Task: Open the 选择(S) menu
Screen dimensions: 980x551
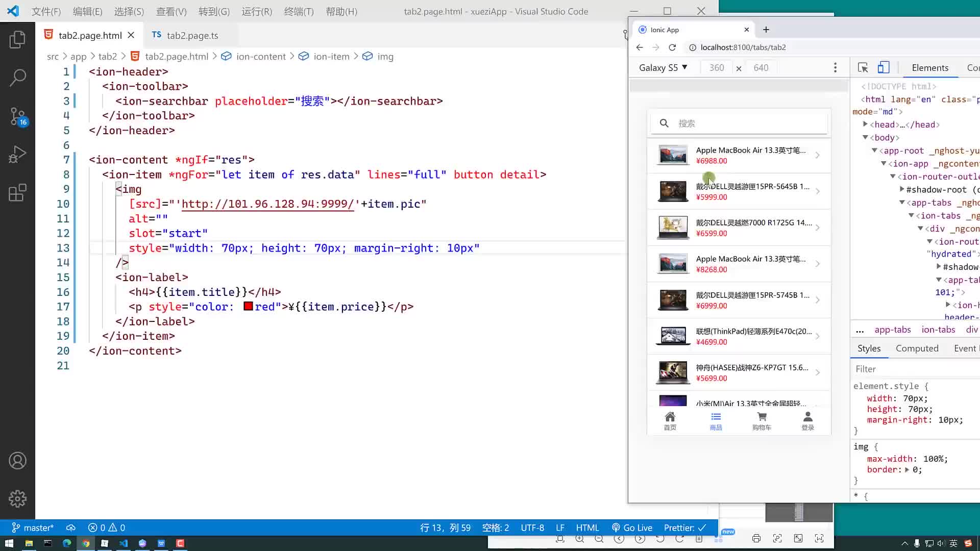Action: tap(129, 11)
